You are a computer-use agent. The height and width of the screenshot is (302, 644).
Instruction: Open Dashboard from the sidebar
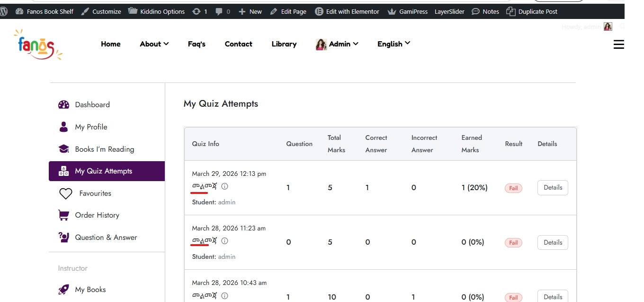(92, 105)
